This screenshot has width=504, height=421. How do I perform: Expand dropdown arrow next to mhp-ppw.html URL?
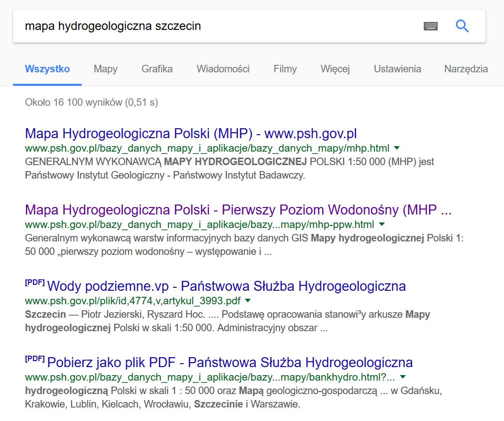point(382,224)
